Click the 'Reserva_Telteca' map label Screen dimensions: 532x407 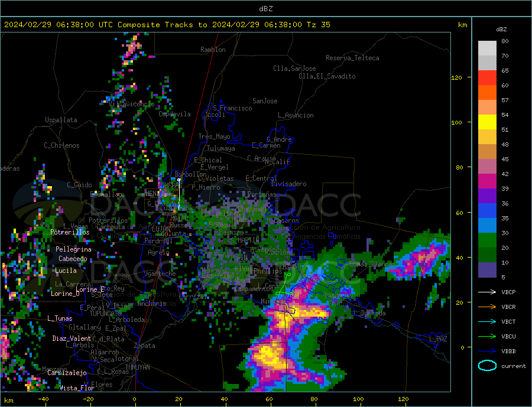352,58
